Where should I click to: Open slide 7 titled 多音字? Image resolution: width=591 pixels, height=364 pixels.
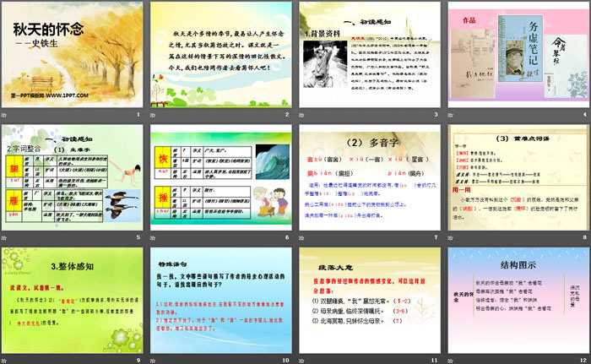[x=370, y=177]
